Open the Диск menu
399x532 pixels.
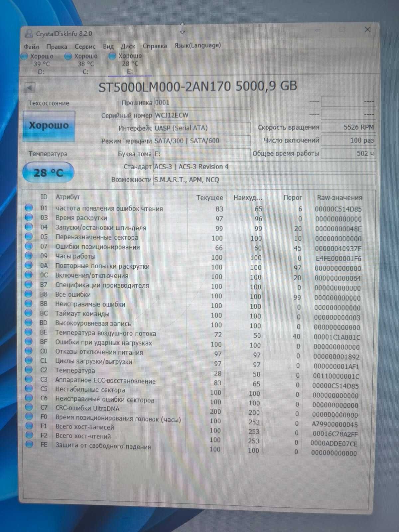128,46
